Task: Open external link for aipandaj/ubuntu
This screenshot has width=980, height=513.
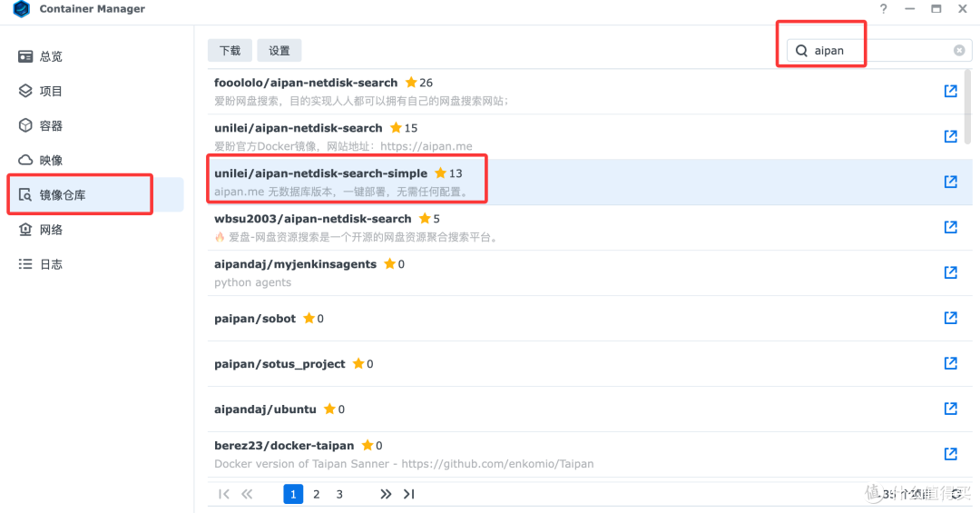Action: point(951,409)
